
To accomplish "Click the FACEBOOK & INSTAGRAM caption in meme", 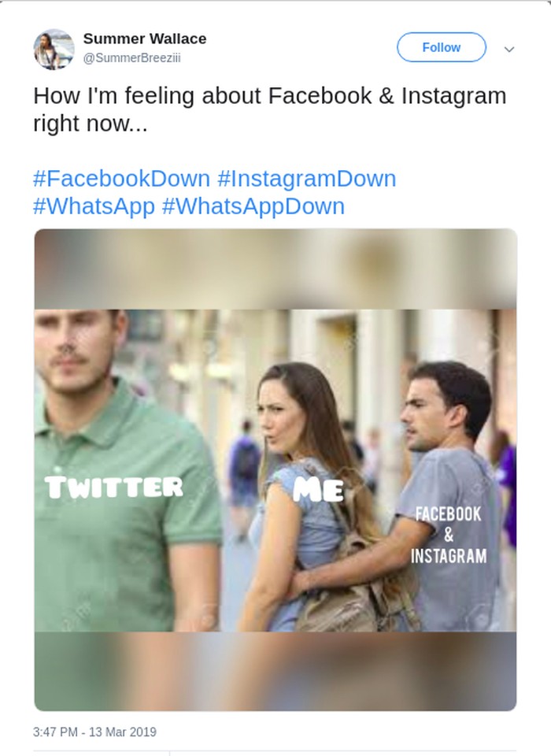I will pos(448,535).
